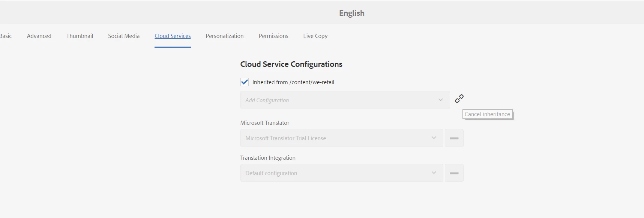
Task: Go to the Thumbnail tab
Action: [80, 36]
